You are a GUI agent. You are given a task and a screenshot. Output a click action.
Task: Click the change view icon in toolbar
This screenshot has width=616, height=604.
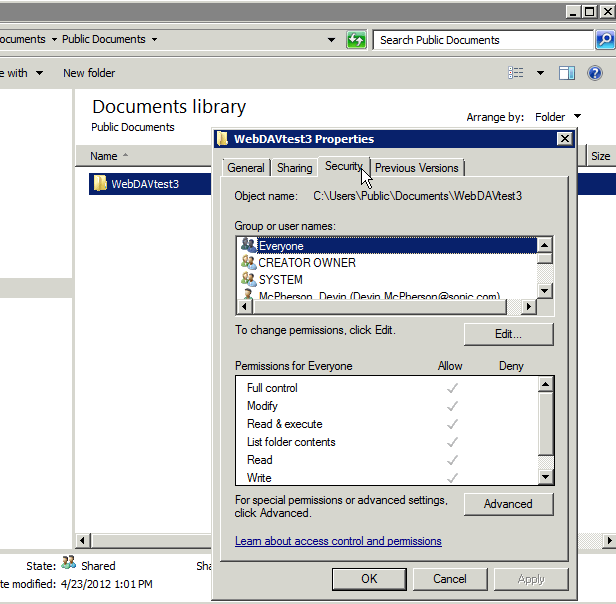515,73
